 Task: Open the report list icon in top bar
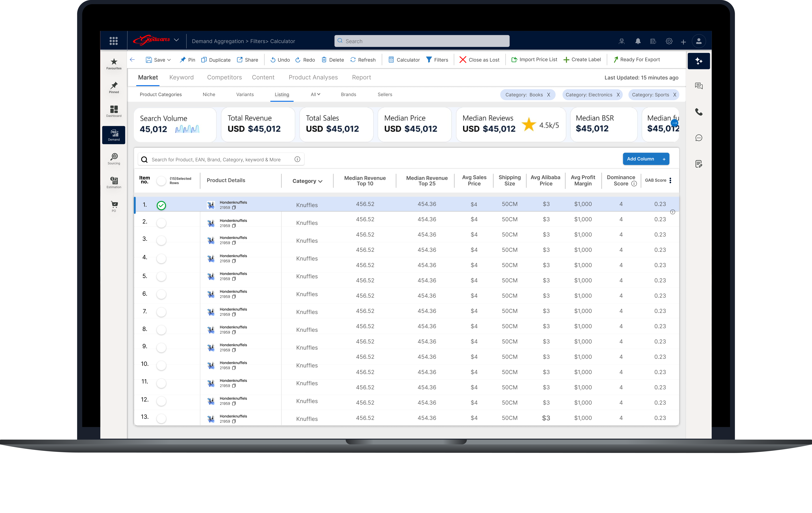tap(653, 41)
